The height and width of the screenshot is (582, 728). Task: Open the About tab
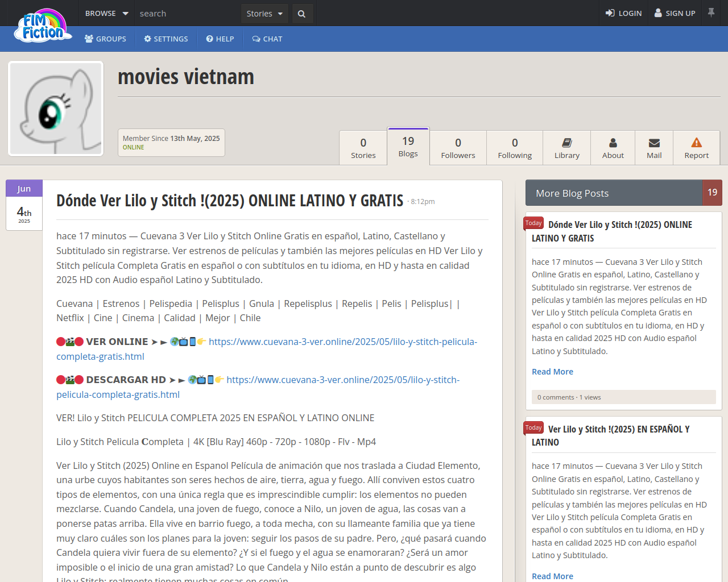point(613,148)
